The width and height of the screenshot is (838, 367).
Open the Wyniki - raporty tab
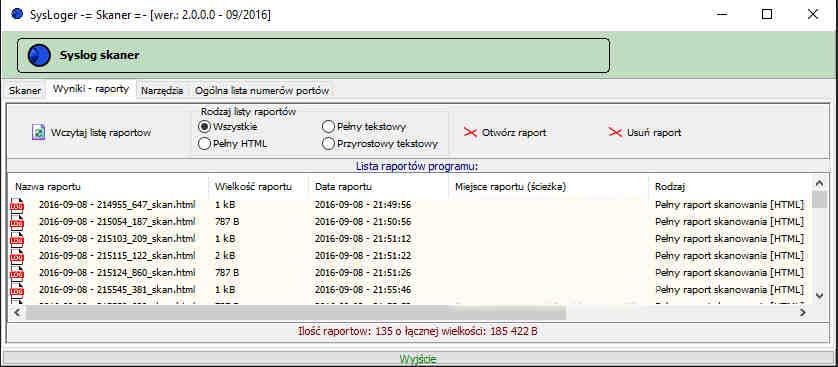pos(91,89)
